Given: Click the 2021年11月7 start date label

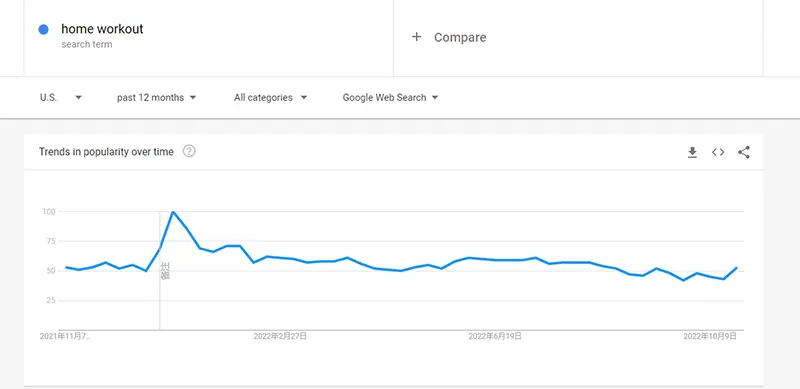Looking at the screenshot, I should click(x=65, y=336).
